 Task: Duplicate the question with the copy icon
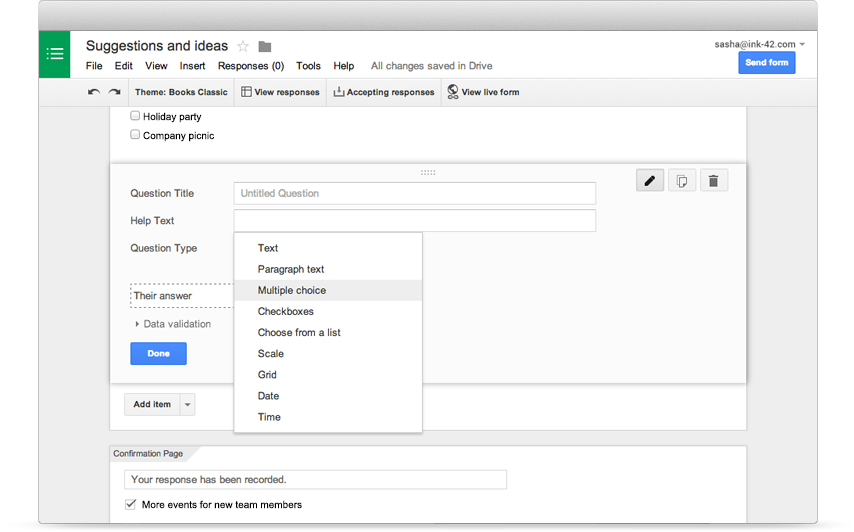[x=682, y=181]
